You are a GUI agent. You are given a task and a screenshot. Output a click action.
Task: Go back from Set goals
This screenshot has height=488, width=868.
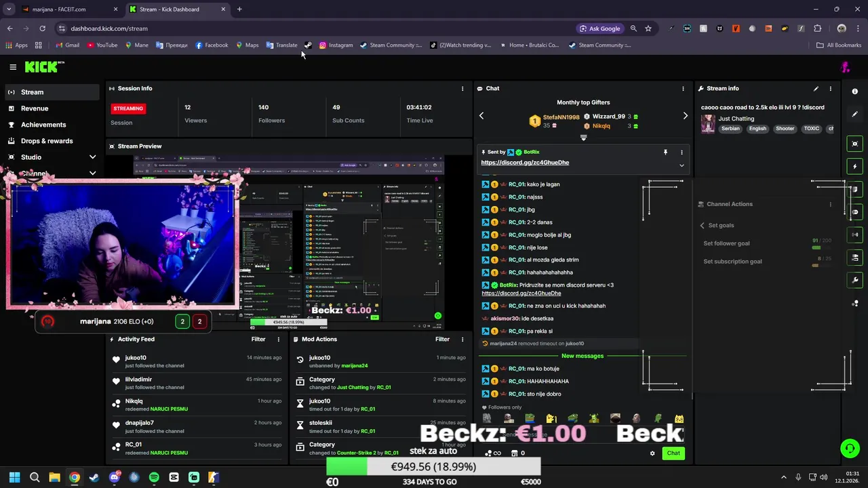tap(703, 226)
